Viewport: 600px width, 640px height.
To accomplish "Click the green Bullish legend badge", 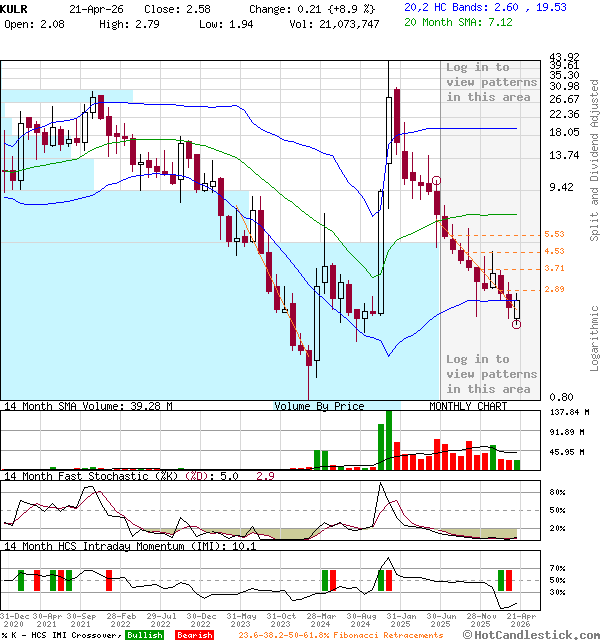I will point(144,635).
